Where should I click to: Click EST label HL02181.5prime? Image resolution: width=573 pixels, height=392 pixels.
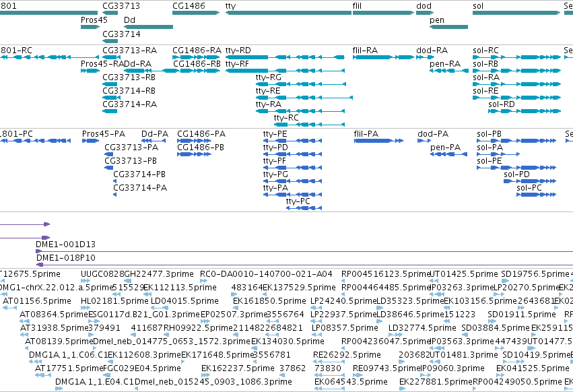(114, 300)
